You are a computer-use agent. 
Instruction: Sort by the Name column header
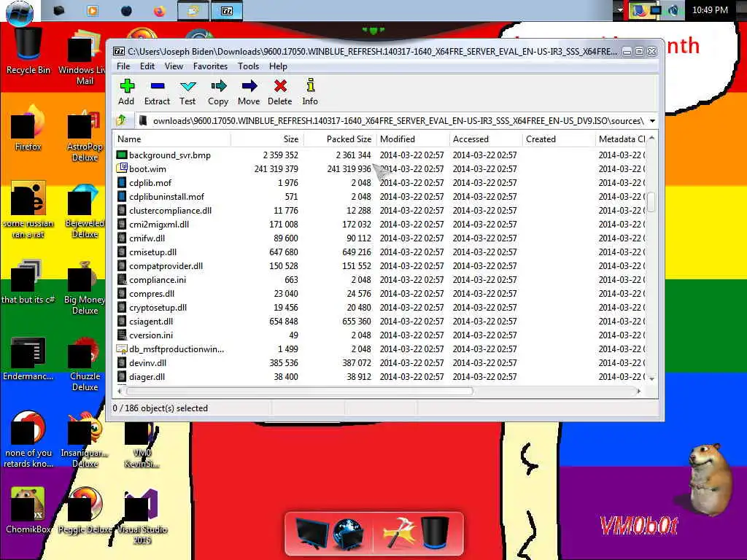pyautogui.click(x=172, y=139)
